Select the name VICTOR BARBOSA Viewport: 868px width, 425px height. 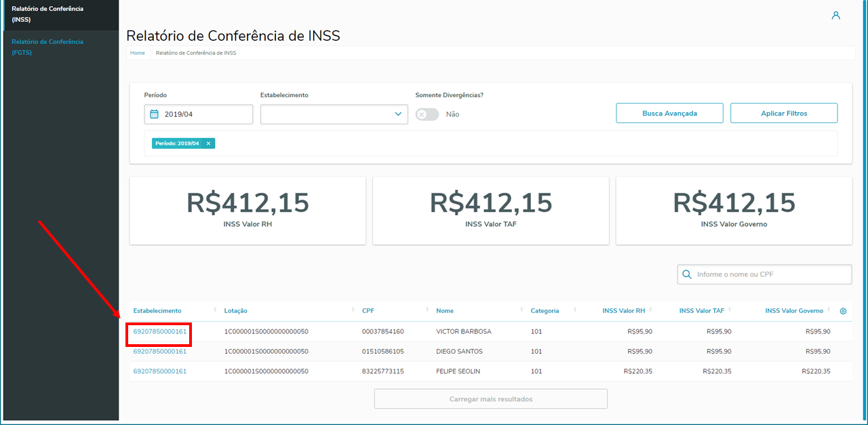point(464,332)
